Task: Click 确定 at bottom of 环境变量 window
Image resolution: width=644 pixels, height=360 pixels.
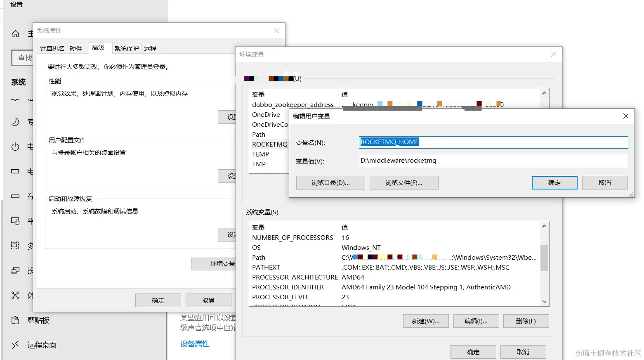Action: (473, 352)
